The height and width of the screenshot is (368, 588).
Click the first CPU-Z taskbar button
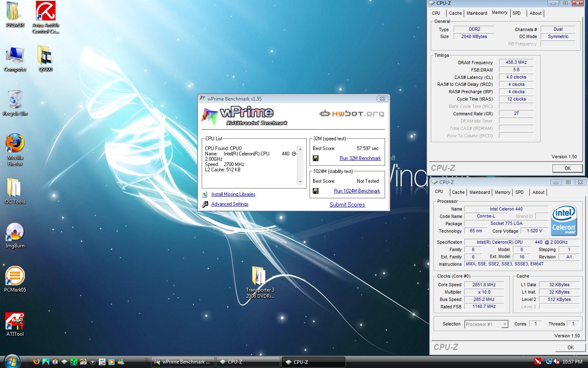point(247,362)
